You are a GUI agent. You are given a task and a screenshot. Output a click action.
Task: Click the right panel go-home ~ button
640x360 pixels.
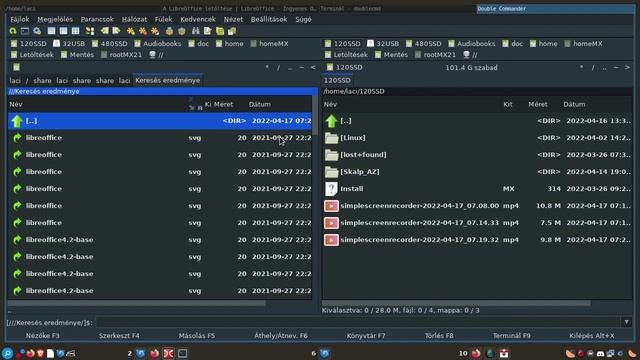[x=616, y=67]
